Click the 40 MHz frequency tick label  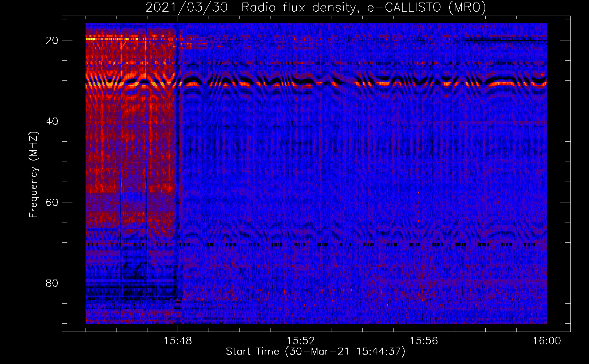[x=52, y=121]
